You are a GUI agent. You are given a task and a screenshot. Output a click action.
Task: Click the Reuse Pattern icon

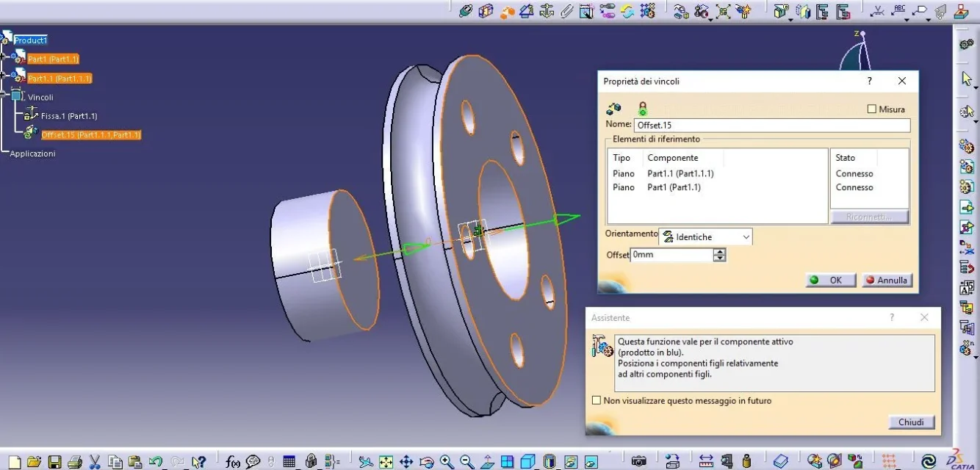tap(647, 11)
